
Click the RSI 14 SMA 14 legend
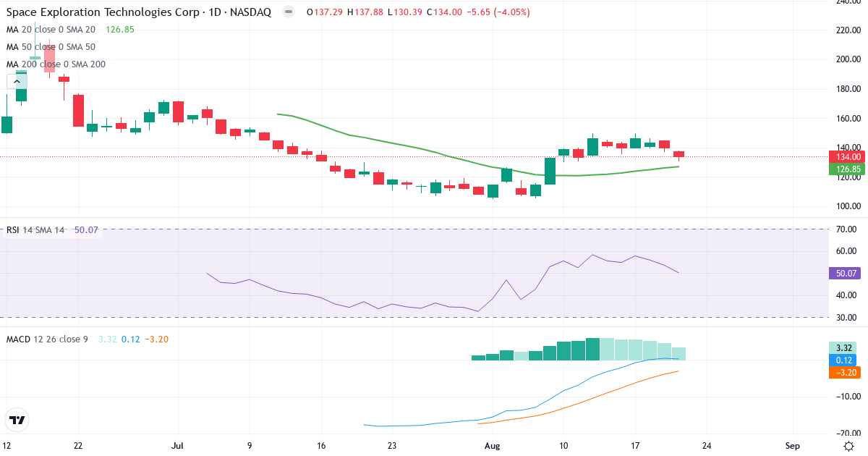[35, 230]
